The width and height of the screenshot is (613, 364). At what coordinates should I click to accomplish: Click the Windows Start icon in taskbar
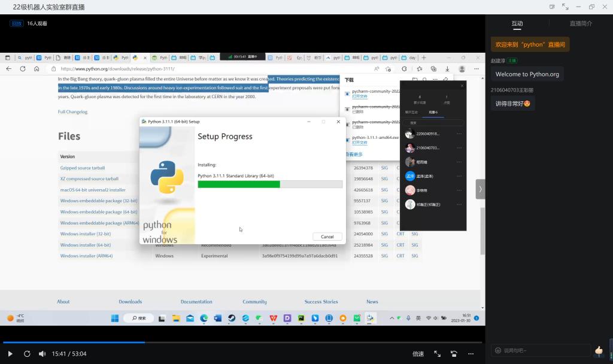(x=114, y=318)
